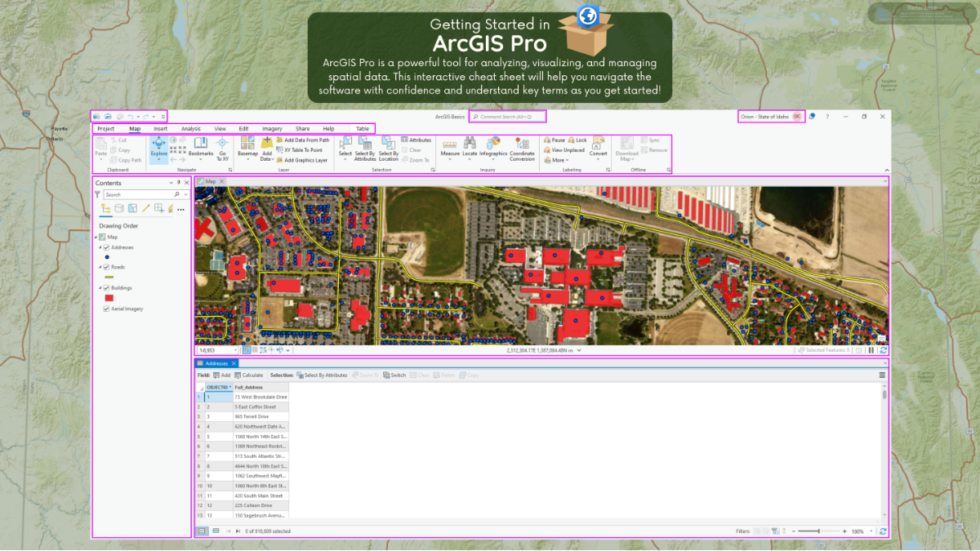
Task: Select the Explore navigation tool
Action: coord(158,144)
